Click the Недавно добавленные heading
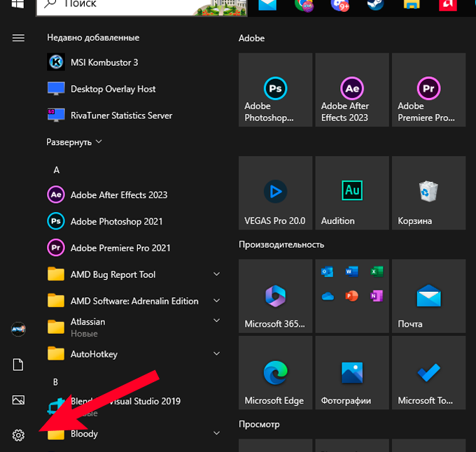 tap(93, 37)
